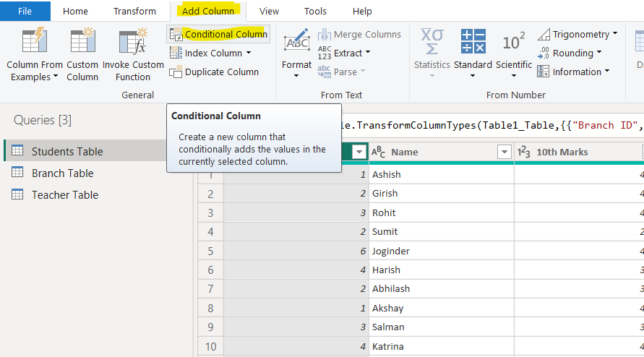Open the Trigonometry dropdown
The width and height of the screenshot is (644, 357).
(614, 34)
